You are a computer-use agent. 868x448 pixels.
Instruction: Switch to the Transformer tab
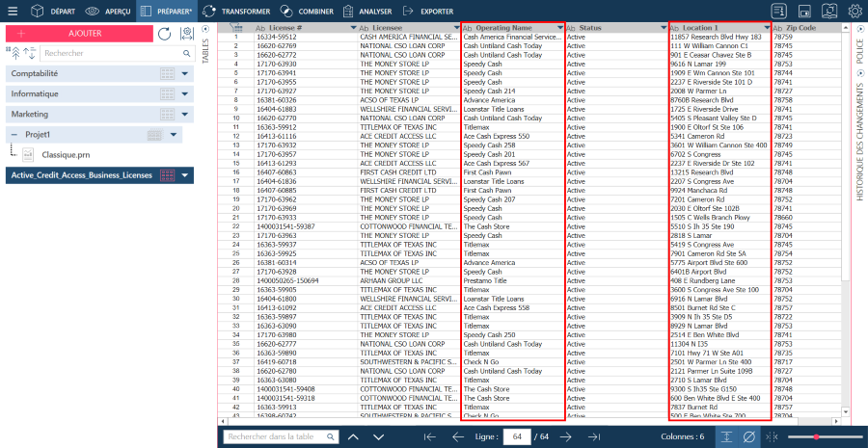click(237, 11)
